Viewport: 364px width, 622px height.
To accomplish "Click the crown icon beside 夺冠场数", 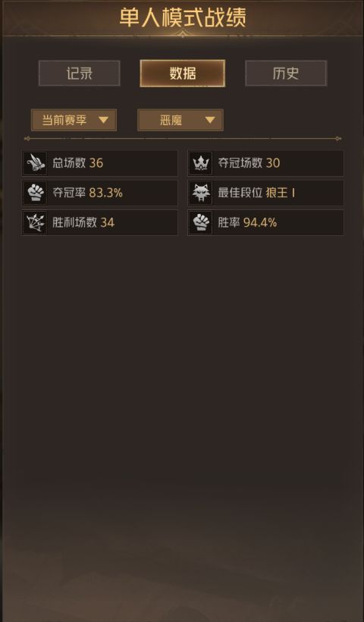I will pyautogui.click(x=200, y=163).
